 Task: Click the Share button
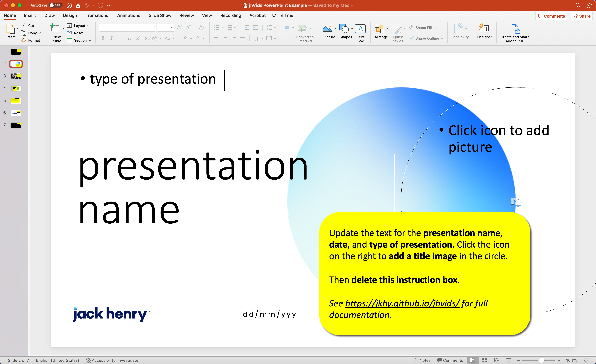pos(582,16)
